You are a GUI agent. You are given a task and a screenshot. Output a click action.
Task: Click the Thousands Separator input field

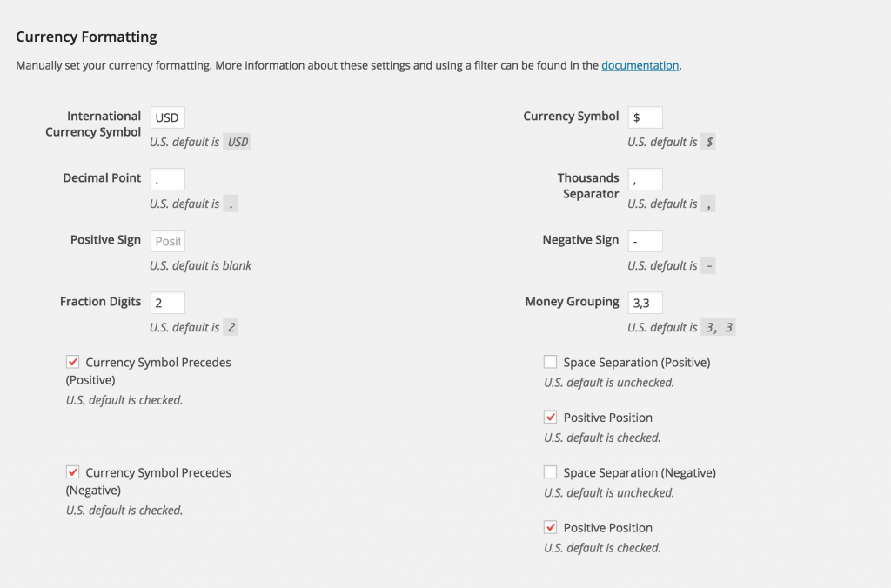[x=645, y=179]
